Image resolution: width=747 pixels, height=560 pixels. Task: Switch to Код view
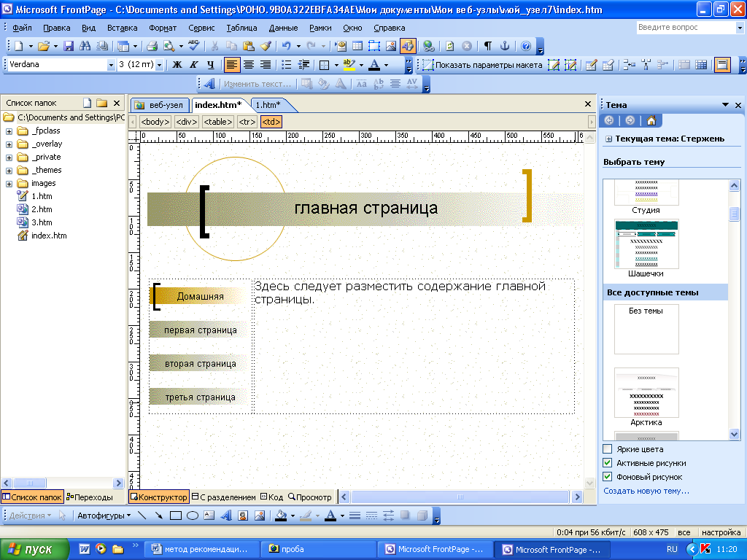pos(271,497)
